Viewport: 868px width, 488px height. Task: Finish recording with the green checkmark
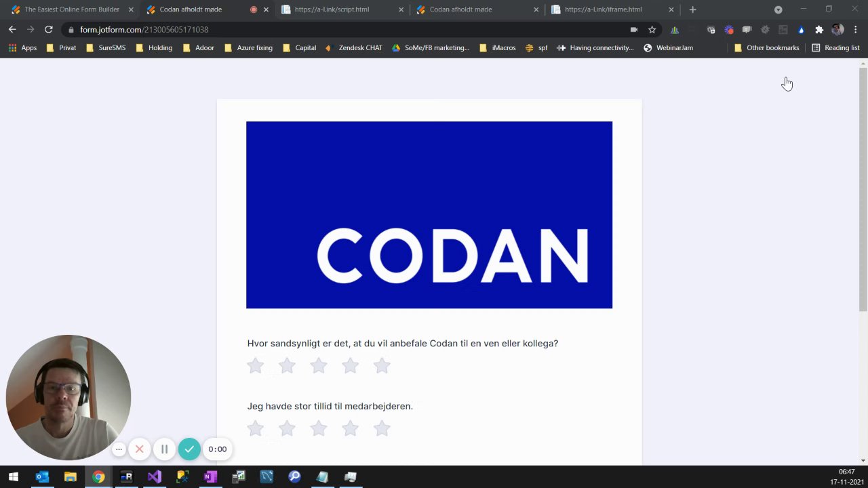(189, 449)
